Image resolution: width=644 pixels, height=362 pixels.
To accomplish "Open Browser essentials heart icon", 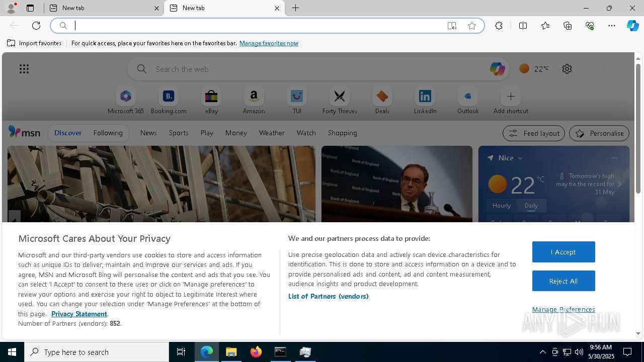I will [x=590, y=26].
